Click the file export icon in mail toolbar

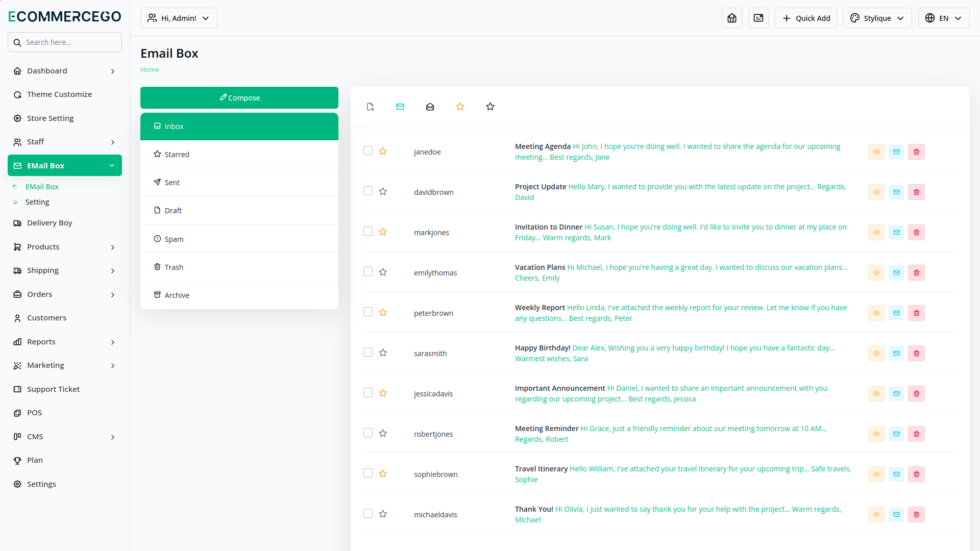click(370, 107)
